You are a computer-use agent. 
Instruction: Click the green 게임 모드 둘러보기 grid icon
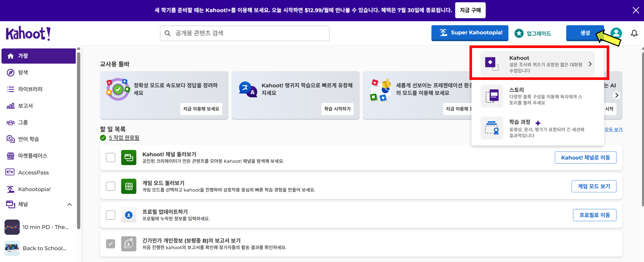coord(129,186)
